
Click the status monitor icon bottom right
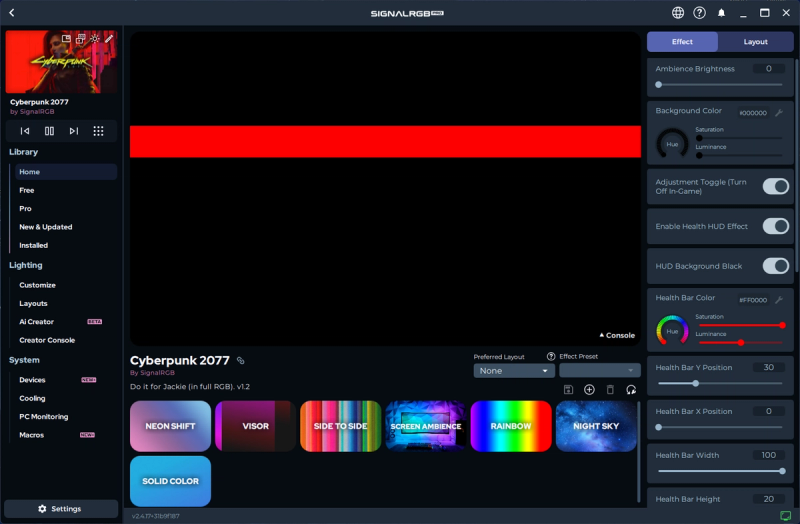click(x=786, y=516)
